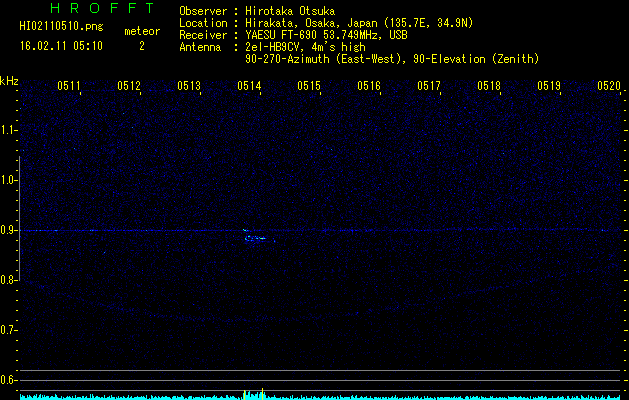Click the 0517 time marker

click(x=429, y=85)
